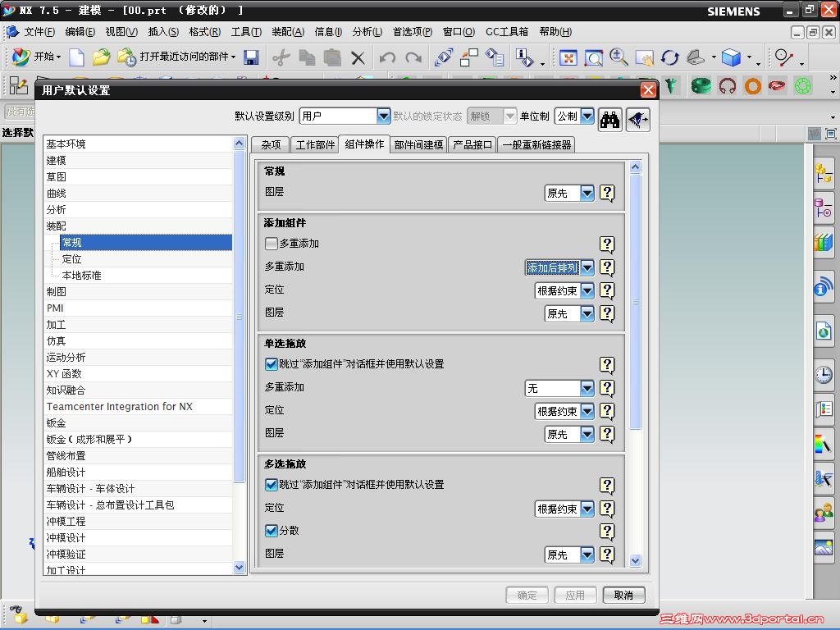Click help icon beside 分散 checkbox
The width and height of the screenshot is (840, 630).
607,532
